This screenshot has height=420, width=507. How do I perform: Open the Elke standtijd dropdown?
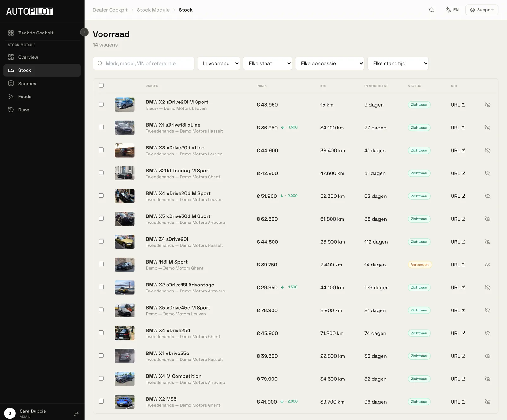coord(398,63)
